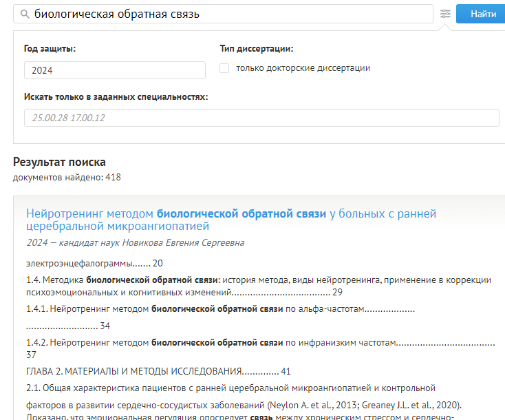Click the Найти search button
Viewport: 505px width, 420px height.
coord(481,14)
